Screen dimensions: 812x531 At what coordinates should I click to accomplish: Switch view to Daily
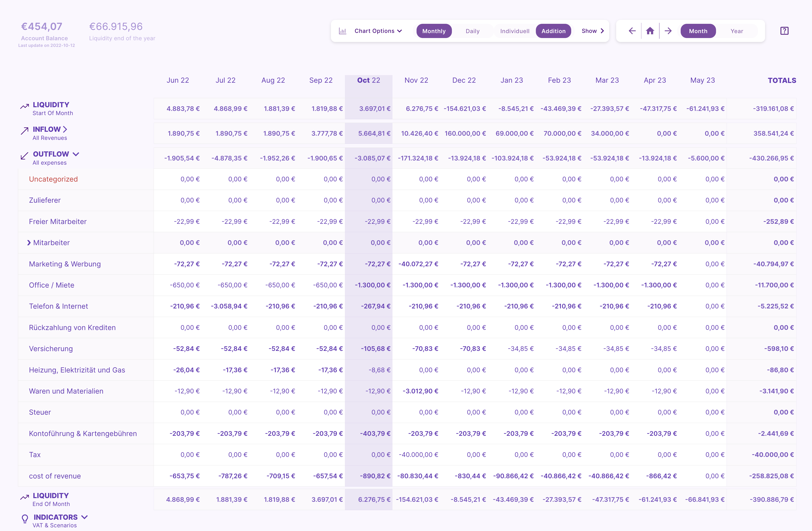coord(473,31)
